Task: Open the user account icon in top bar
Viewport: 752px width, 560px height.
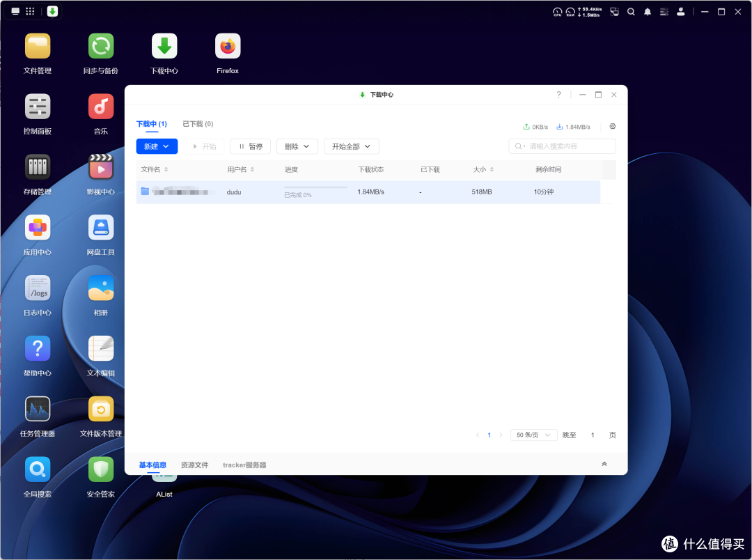Action: pyautogui.click(x=680, y=12)
